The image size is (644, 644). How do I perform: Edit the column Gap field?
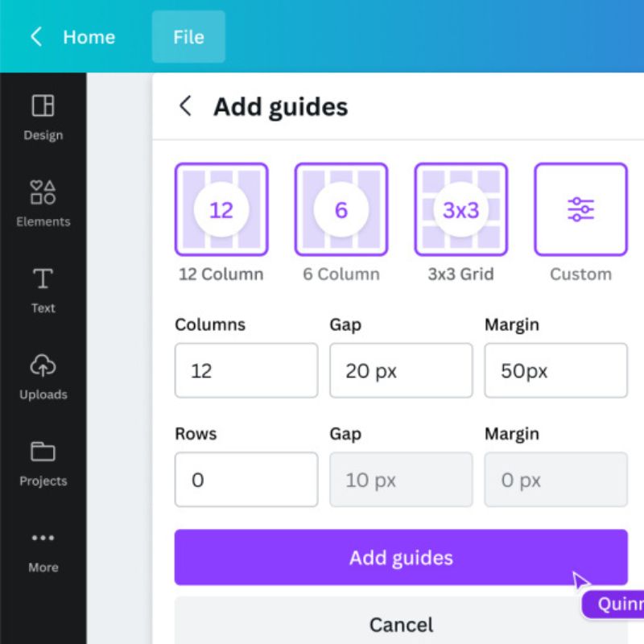click(x=400, y=370)
